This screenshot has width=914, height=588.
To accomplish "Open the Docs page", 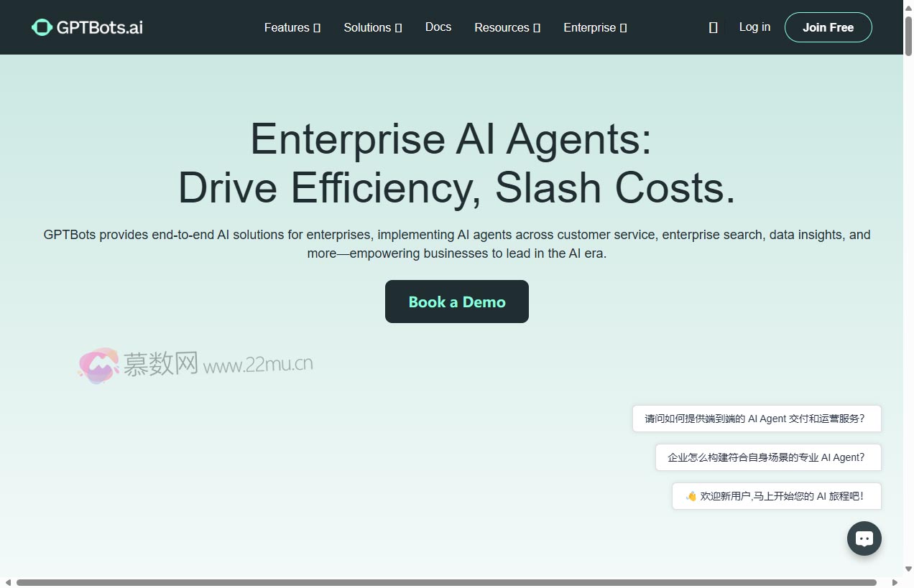I will (x=438, y=27).
